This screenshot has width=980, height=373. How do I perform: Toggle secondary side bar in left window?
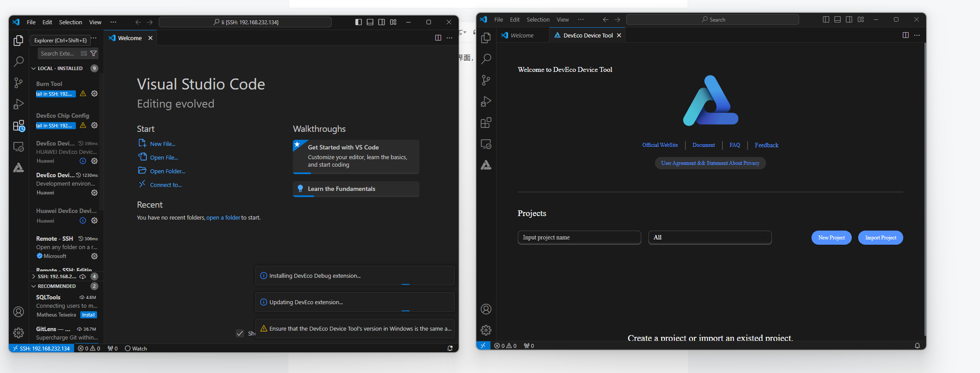[382, 22]
